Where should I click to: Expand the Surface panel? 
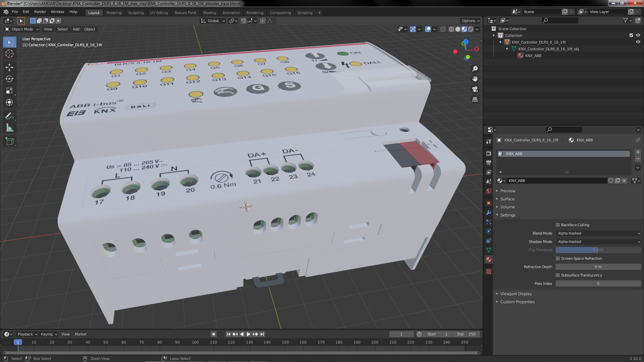(x=507, y=199)
